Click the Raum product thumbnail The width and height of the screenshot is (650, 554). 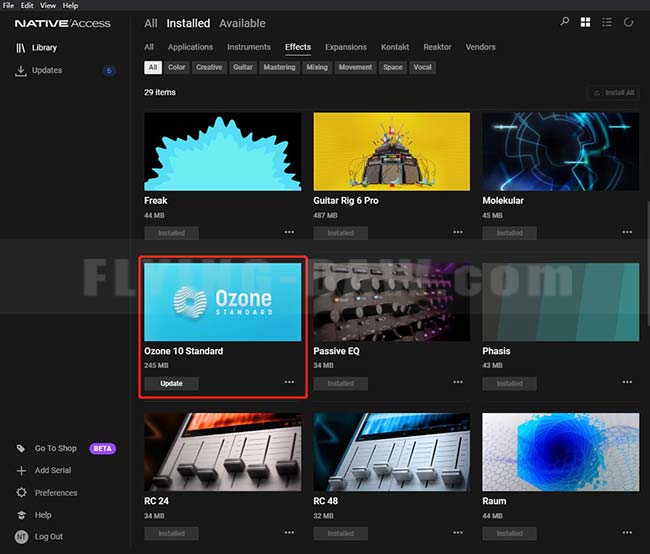tap(560, 452)
